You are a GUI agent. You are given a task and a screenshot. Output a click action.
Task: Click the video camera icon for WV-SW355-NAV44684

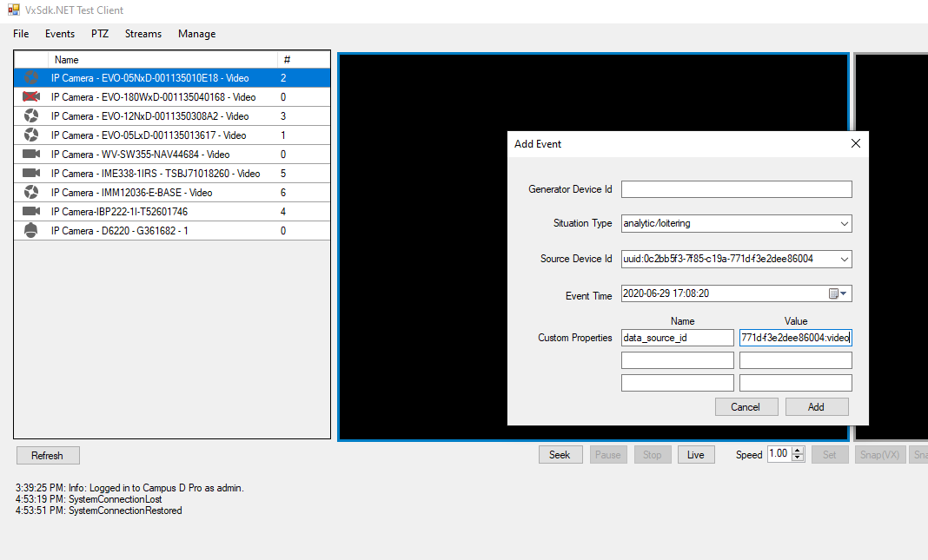coord(30,154)
